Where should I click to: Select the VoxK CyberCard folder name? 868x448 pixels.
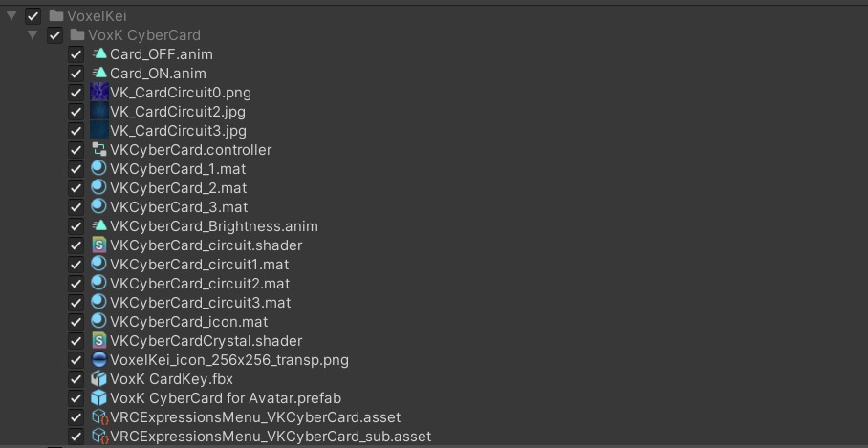[x=143, y=35]
